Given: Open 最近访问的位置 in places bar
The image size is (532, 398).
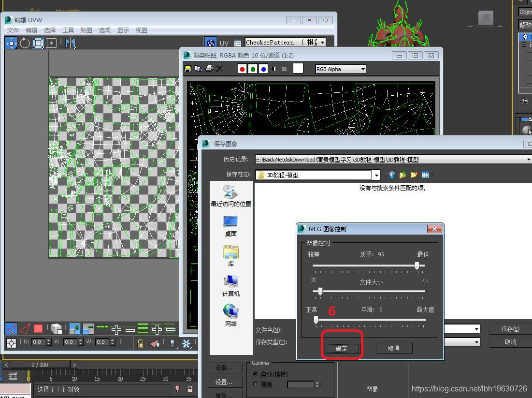Looking at the screenshot, I should click(230, 196).
